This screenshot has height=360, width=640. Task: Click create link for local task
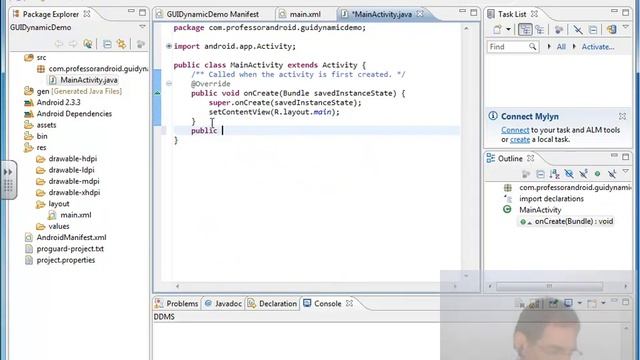[520, 140]
